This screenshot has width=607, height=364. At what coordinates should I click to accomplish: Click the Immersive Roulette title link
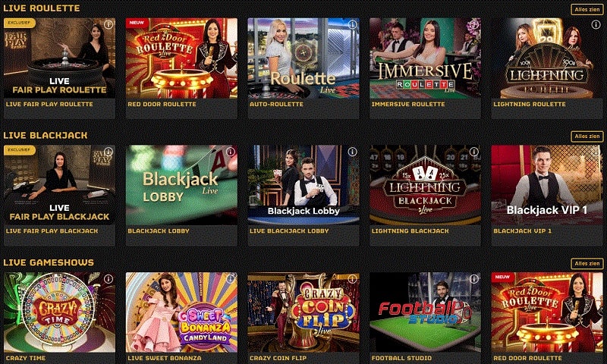(408, 104)
